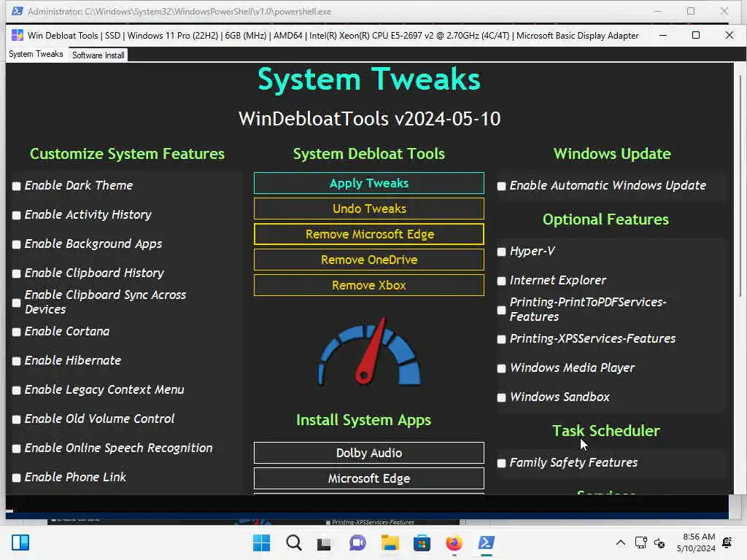The height and width of the screenshot is (560, 747).
Task: Maximize the Win Debloat Tools window
Action: click(x=695, y=35)
